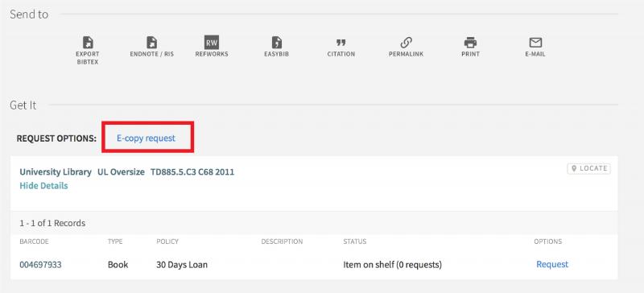
Task: Click the Barcode column header
Action: [34, 241]
